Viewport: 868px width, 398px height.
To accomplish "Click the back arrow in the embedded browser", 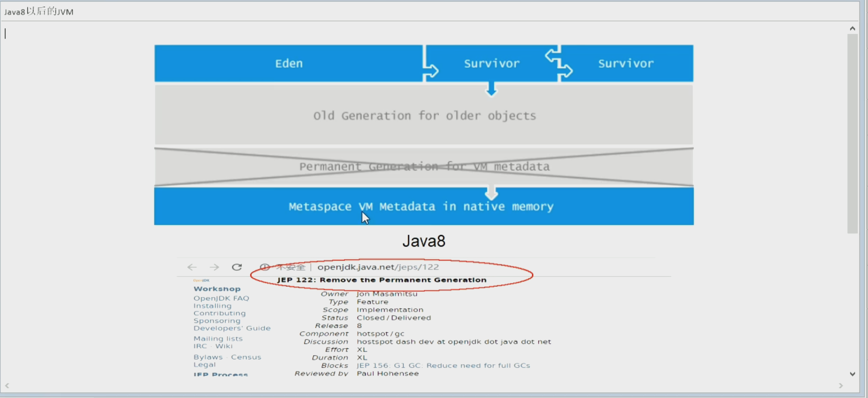I will click(192, 267).
